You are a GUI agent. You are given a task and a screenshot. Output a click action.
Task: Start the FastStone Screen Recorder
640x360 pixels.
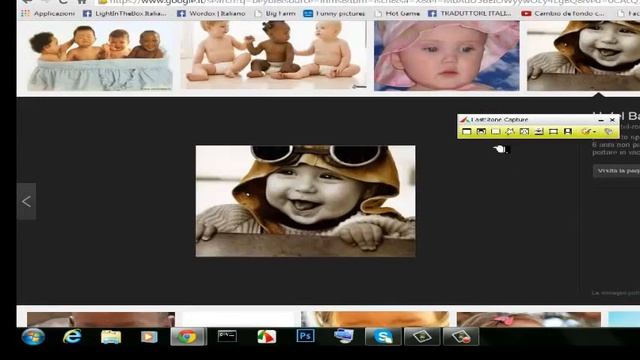(568, 131)
